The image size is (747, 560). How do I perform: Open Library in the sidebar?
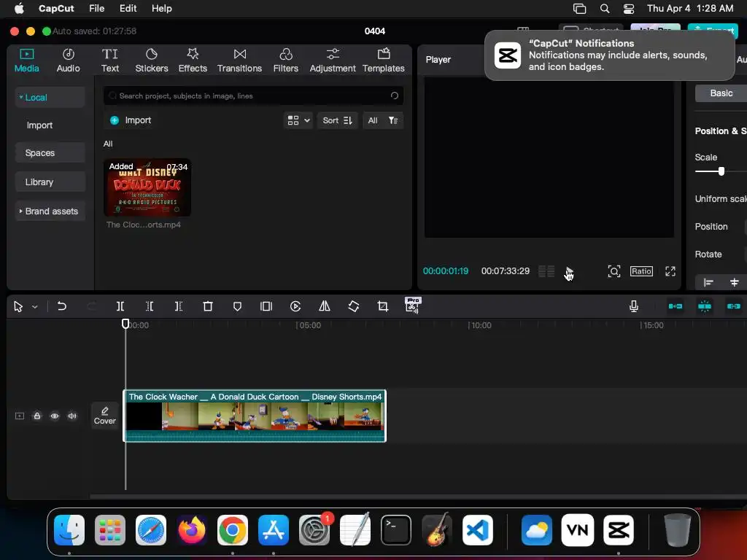tap(50, 182)
